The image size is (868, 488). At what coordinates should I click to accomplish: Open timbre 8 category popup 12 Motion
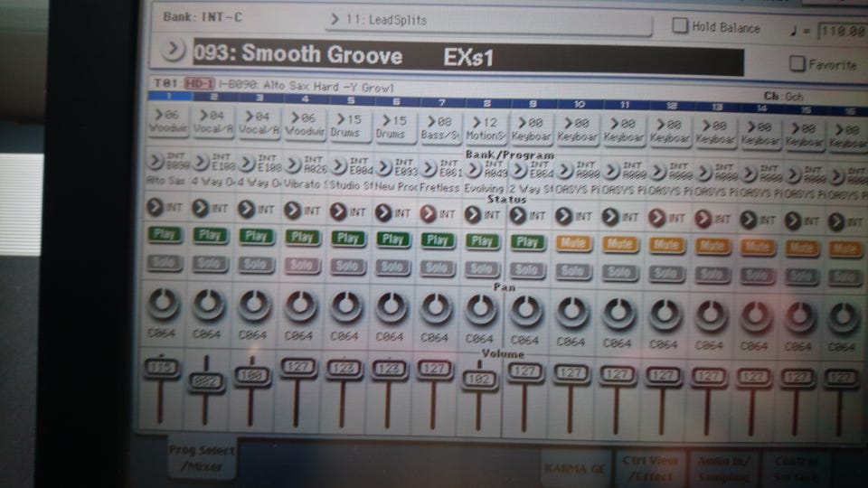click(x=486, y=129)
